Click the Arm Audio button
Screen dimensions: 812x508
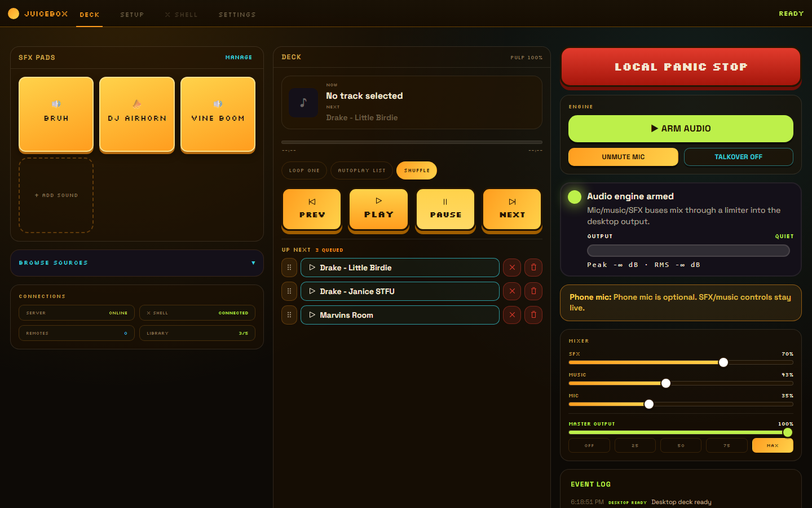[x=681, y=129]
